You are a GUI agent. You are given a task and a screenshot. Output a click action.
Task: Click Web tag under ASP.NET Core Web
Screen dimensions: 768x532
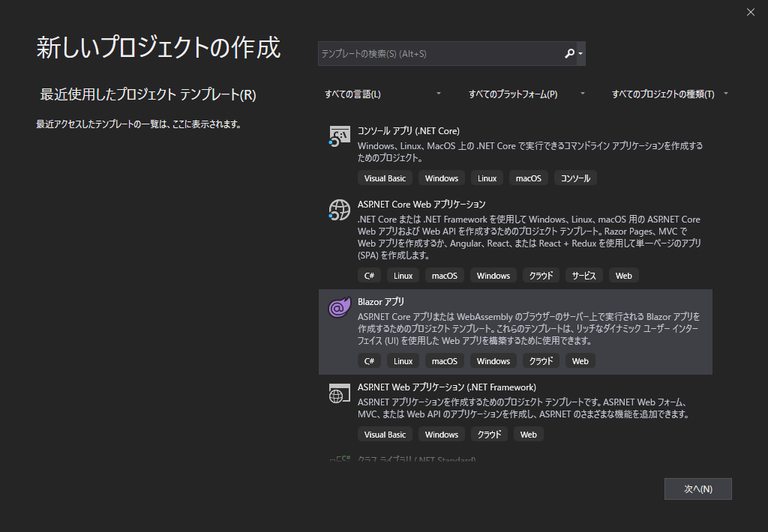pos(623,276)
